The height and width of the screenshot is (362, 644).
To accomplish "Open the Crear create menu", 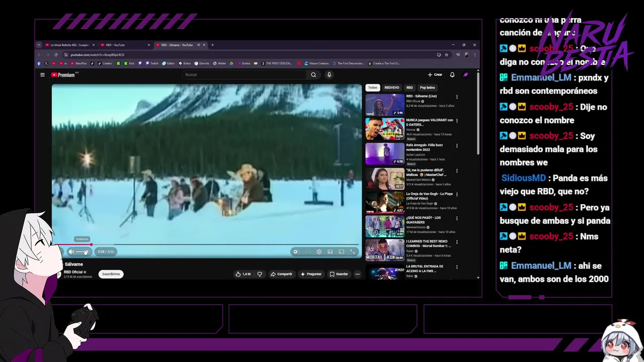I will 435,75.
